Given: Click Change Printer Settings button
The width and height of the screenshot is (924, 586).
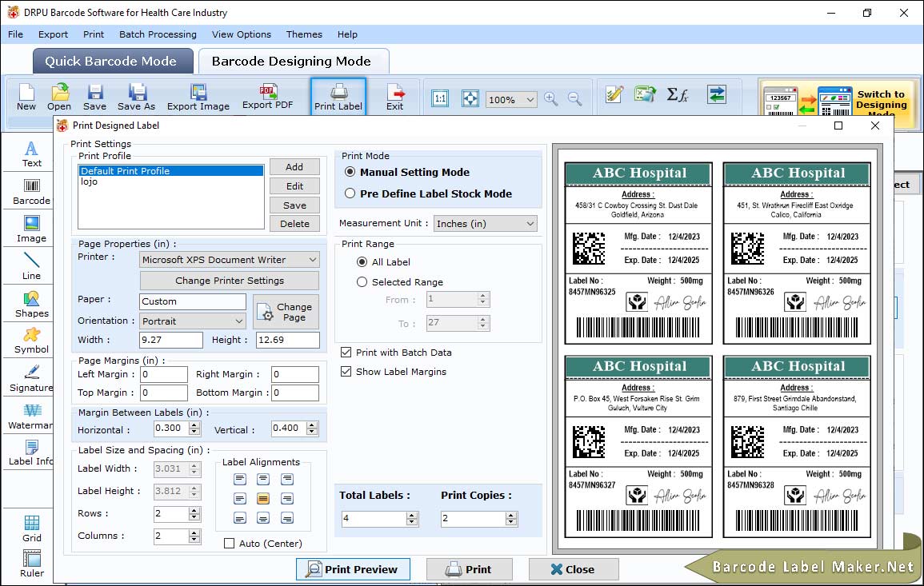Looking at the screenshot, I should pyautogui.click(x=230, y=281).
